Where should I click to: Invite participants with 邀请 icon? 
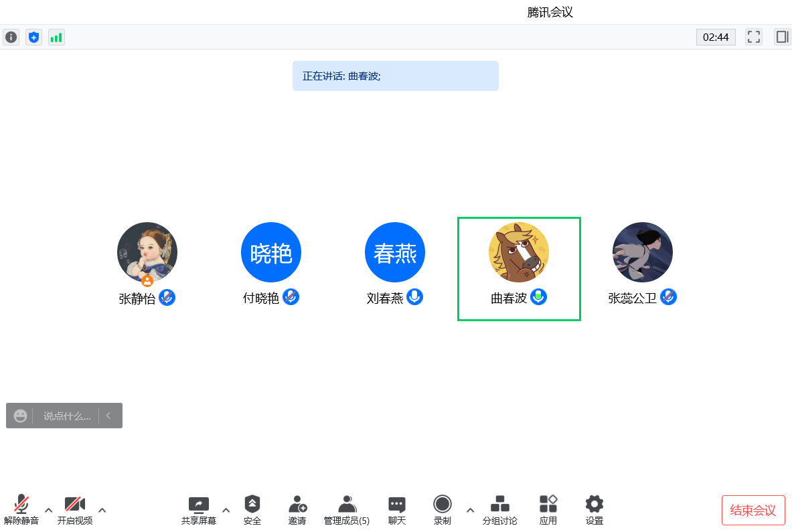coord(297,510)
